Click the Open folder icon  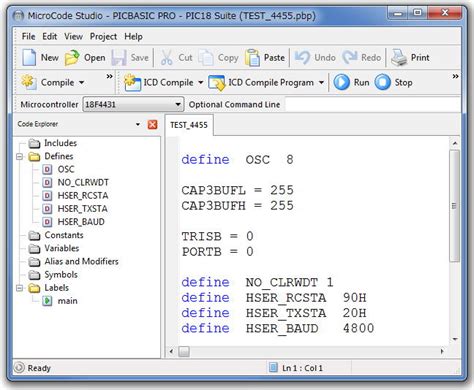72,57
